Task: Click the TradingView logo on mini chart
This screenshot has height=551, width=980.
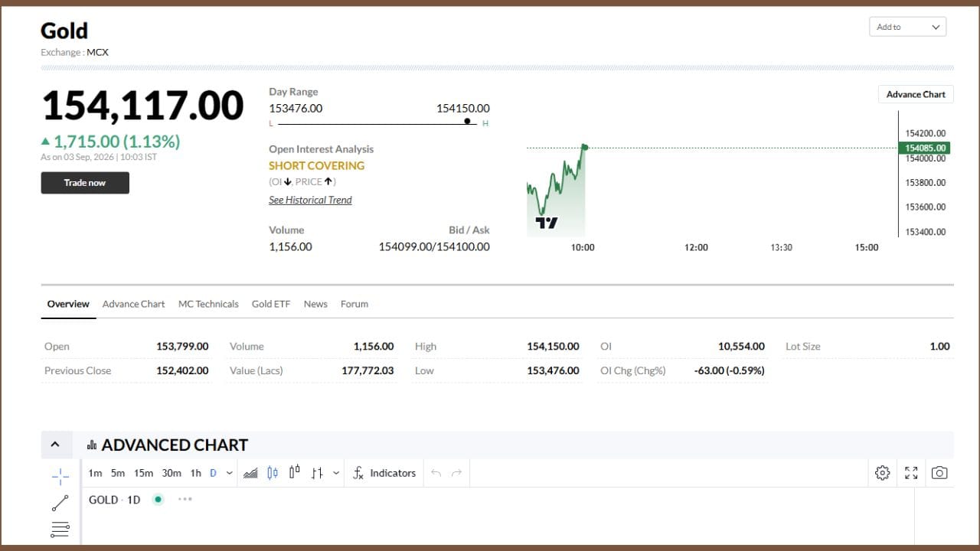Action: click(547, 223)
